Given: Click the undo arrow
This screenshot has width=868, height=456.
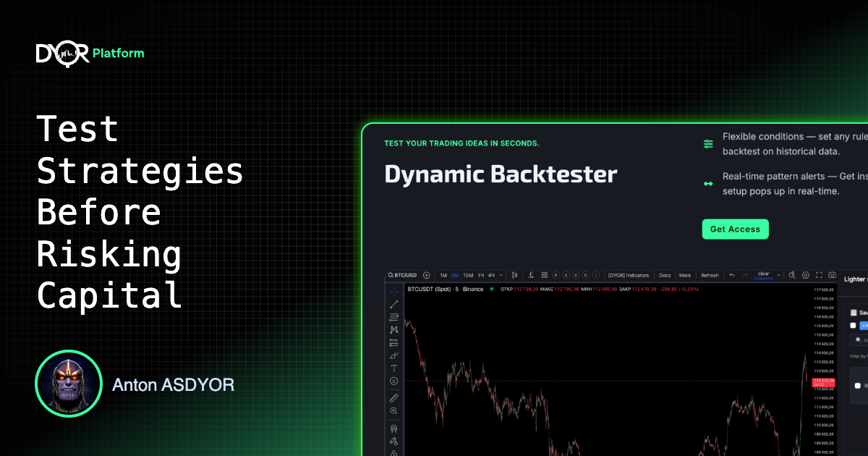Looking at the screenshot, I should pos(732,275).
